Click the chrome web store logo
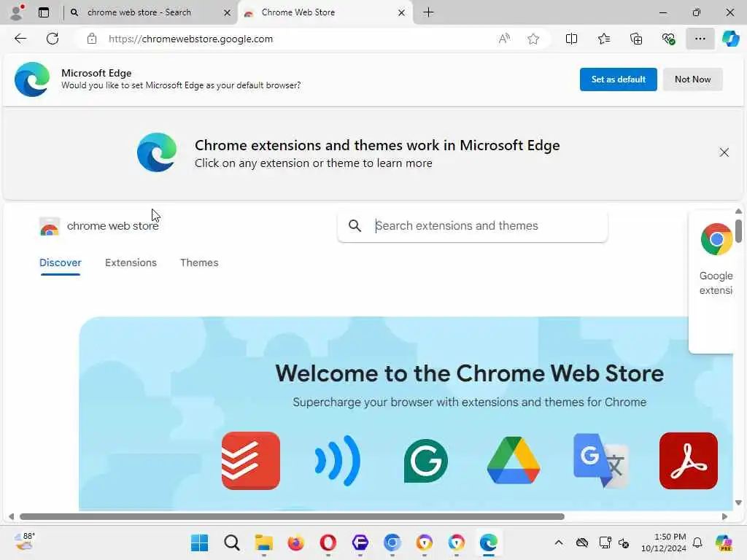Image resolution: width=747 pixels, height=560 pixels. tap(99, 226)
